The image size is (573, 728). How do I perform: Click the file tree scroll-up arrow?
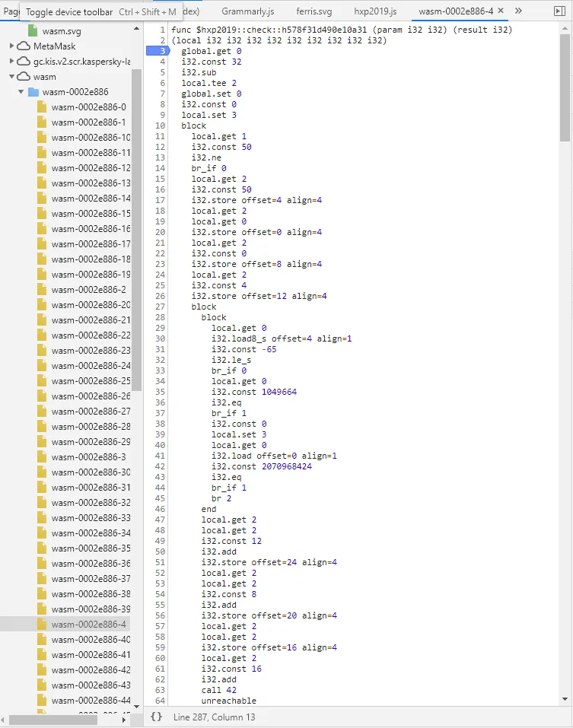tap(136, 29)
